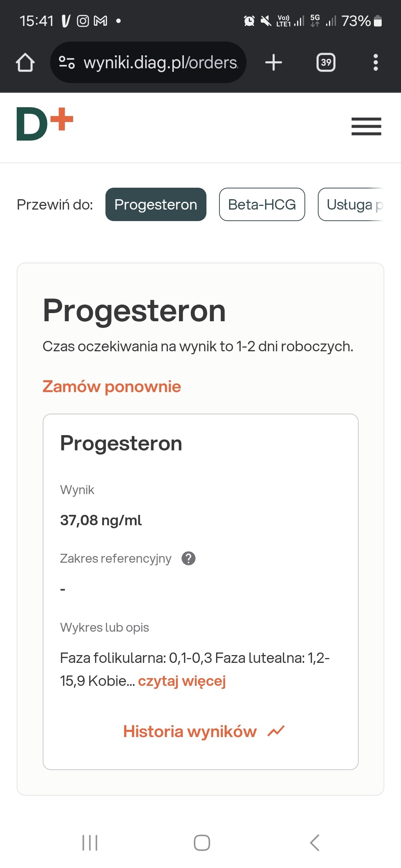Open the hamburger navigation menu

(366, 126)
